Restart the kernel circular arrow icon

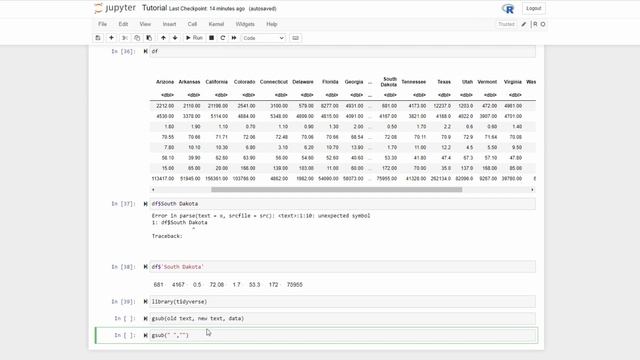(222, 38)
